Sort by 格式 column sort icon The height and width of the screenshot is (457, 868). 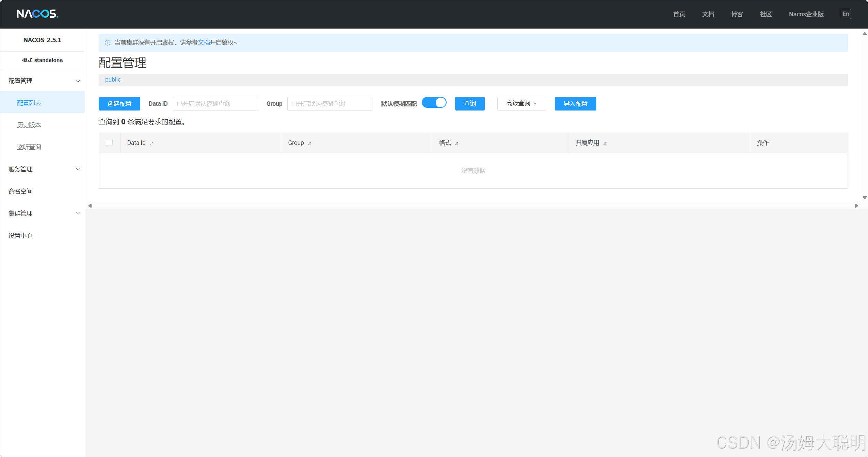point(457,143)
